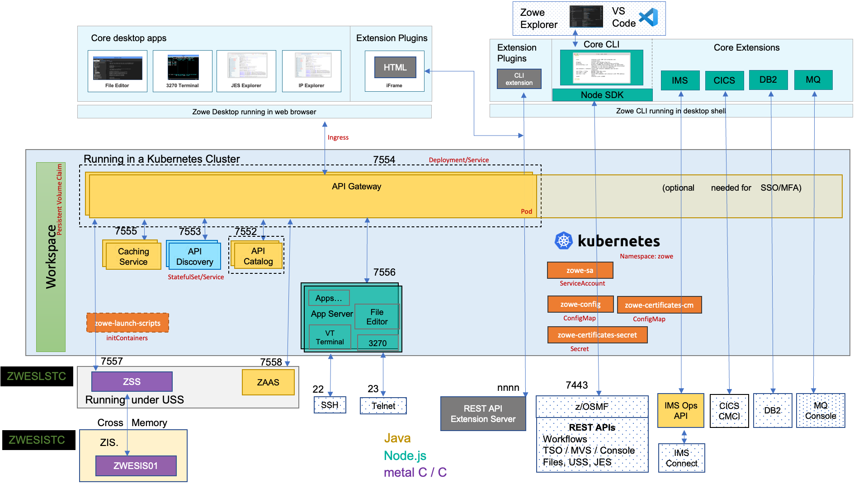868x488 pixels.
Task: Click the IMS Ops API box
Action: 681,410
